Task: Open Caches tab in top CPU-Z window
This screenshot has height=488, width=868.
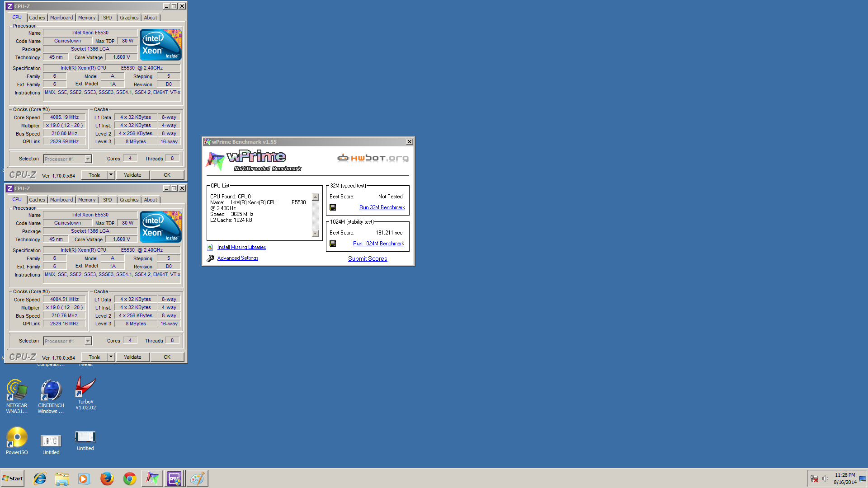Action: [37, 18]
